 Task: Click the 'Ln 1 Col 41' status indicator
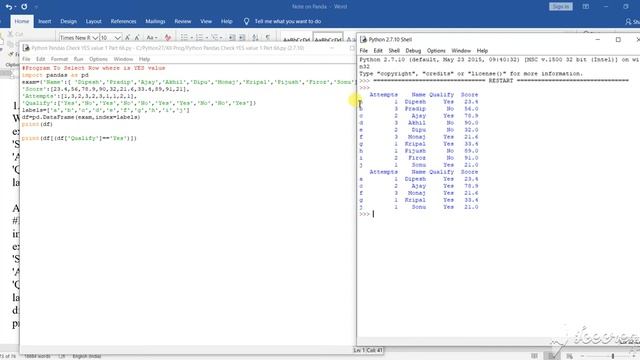coord(368,350)
